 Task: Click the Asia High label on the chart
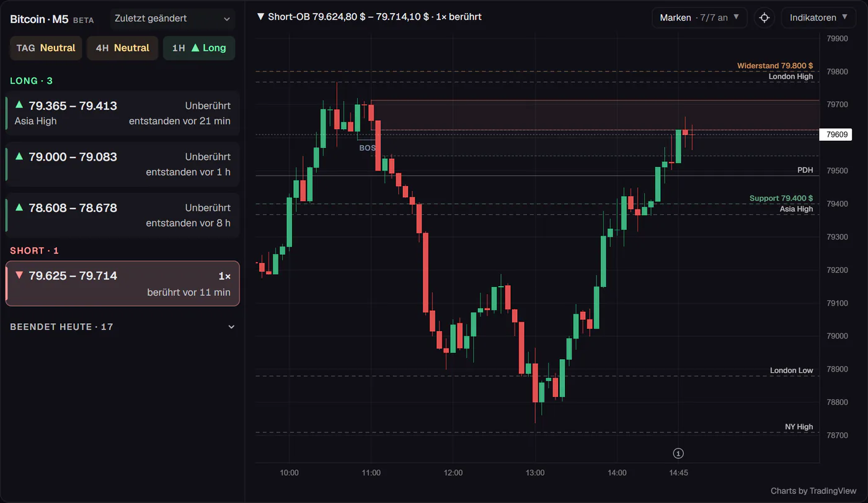797,209
